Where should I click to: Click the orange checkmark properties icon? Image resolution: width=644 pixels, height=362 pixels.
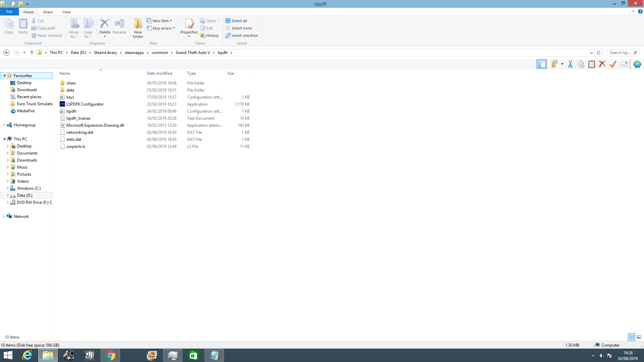point(613,64)
